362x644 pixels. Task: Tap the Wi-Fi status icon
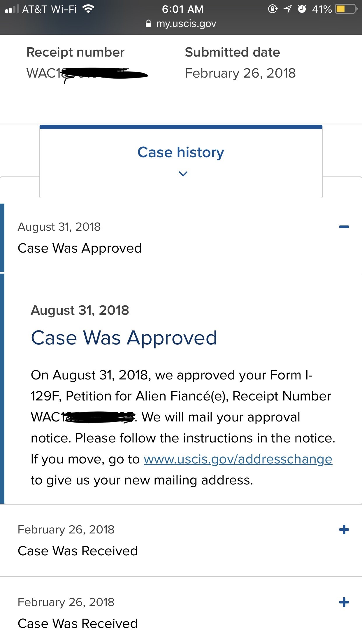(88, 9)
